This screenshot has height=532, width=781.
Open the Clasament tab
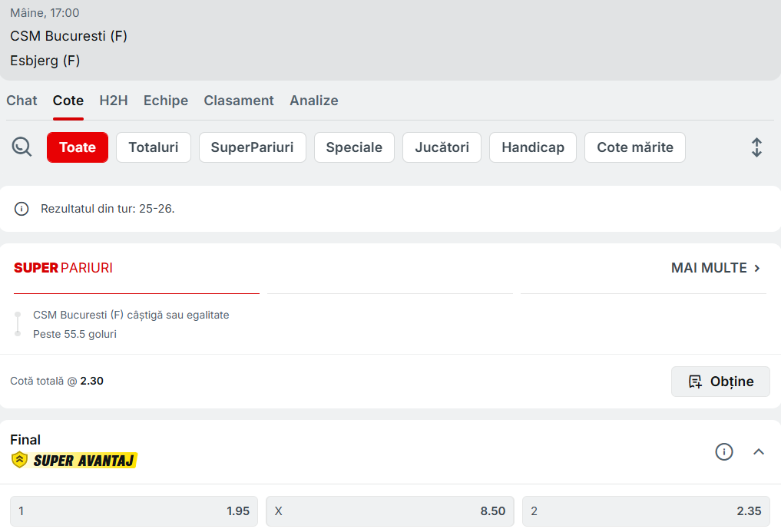[239, 101]
